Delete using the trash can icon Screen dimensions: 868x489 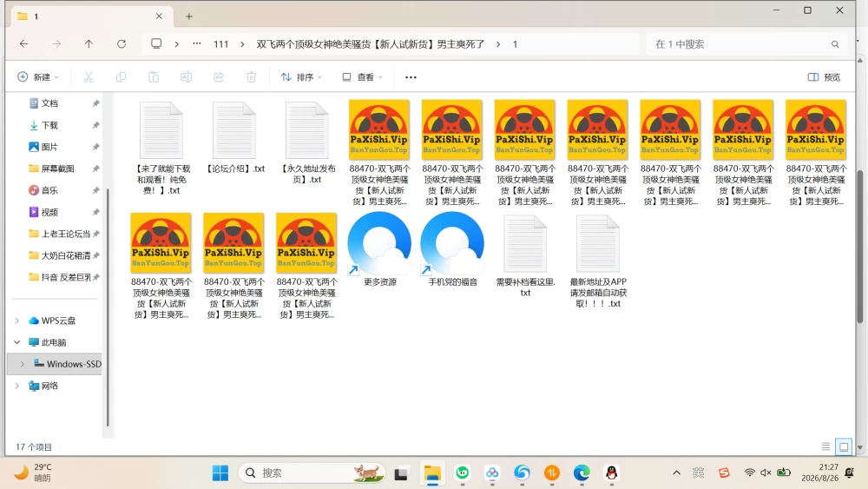pos(252,77)
